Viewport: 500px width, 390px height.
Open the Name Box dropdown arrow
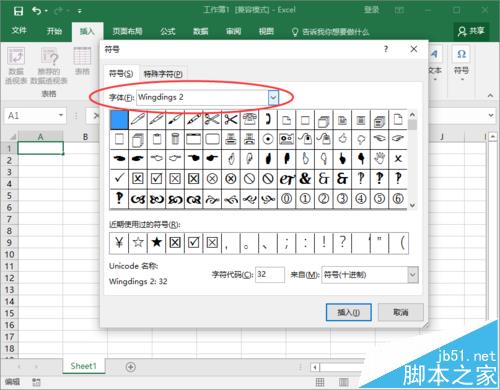[x=61, y=116]
